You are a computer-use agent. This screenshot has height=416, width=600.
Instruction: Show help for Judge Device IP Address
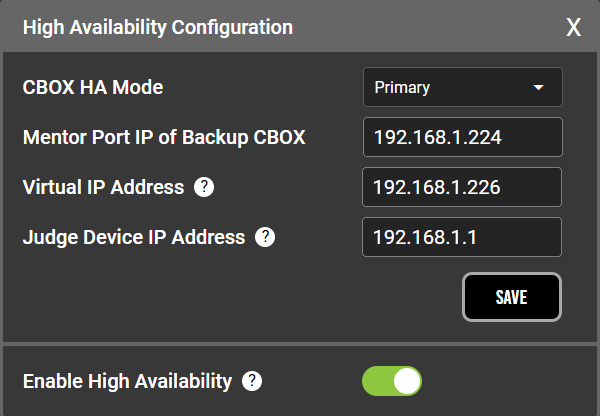265,237
